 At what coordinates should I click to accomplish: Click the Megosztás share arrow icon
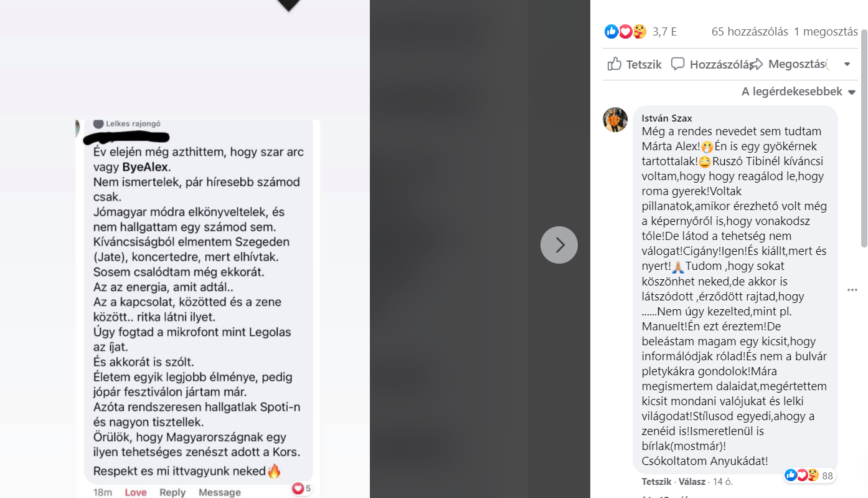click(x=757, y=64)
